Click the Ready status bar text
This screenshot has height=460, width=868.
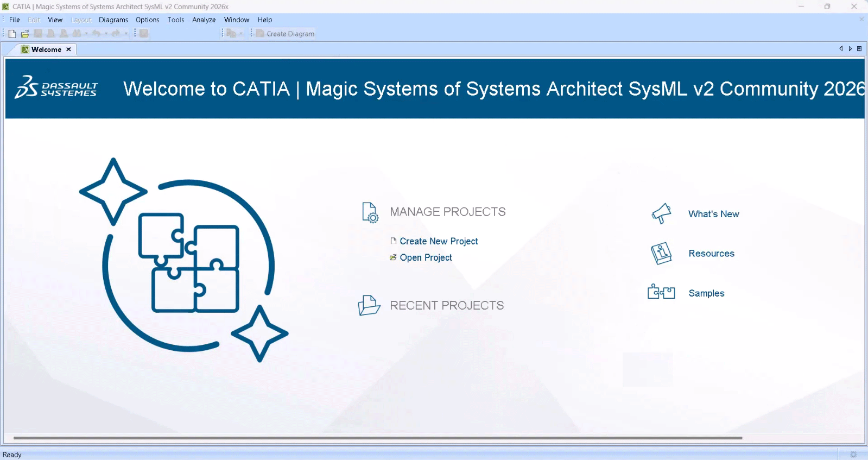pos(12,455)
